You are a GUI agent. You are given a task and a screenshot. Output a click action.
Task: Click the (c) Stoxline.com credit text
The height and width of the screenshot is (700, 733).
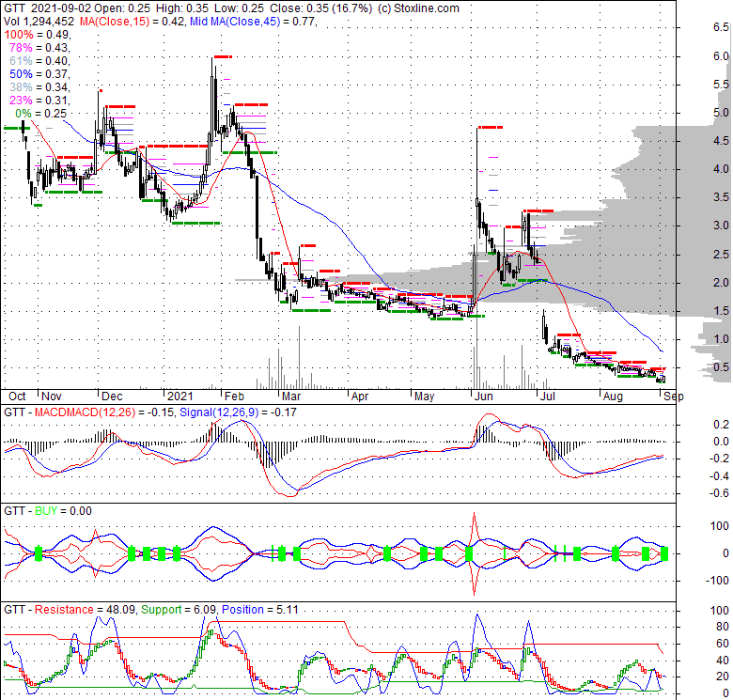pyautogui.click(x=418, y=8)
